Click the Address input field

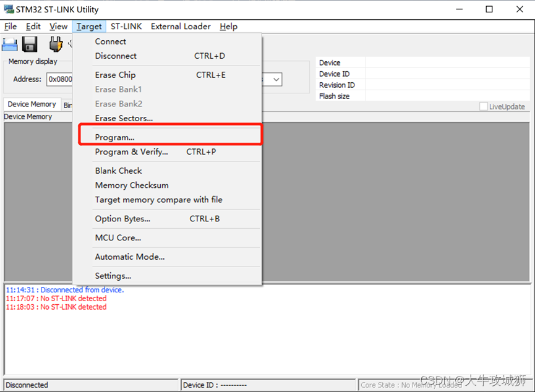click(x=60, y=79)
